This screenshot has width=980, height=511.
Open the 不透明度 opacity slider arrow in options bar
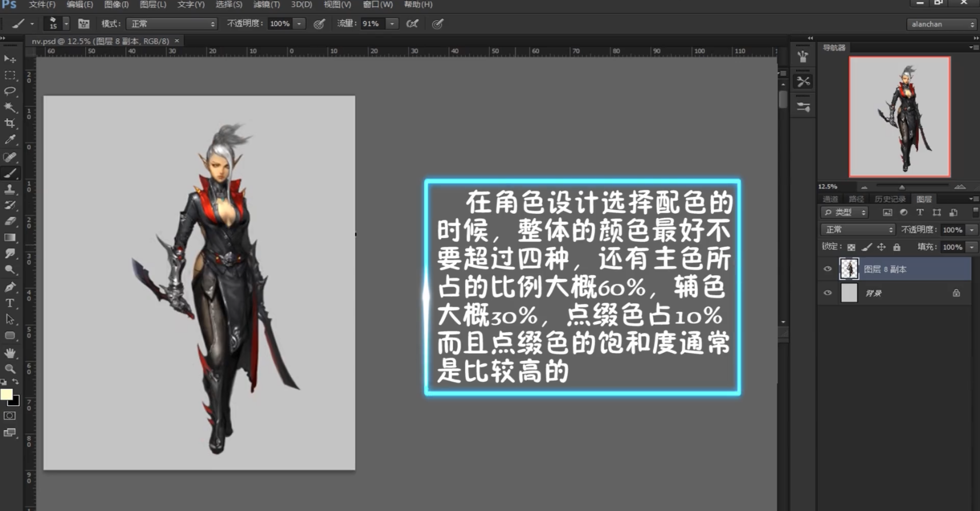[x=299, y=24]
